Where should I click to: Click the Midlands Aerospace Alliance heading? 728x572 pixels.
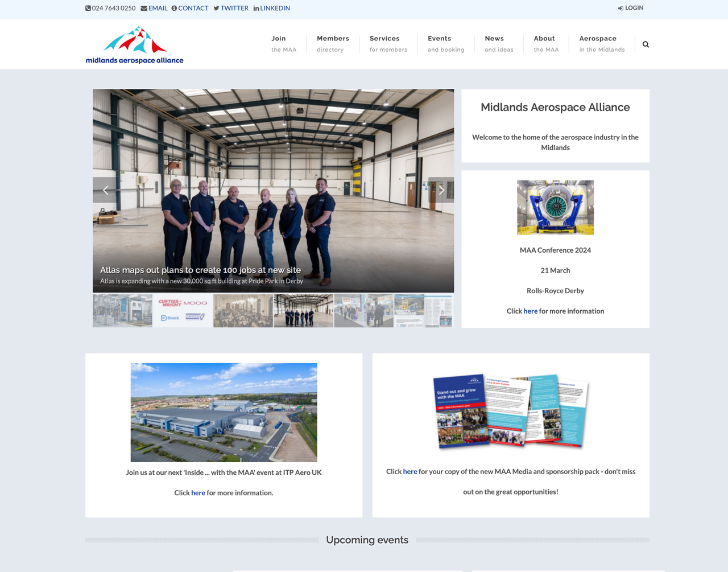pos(555,107)
